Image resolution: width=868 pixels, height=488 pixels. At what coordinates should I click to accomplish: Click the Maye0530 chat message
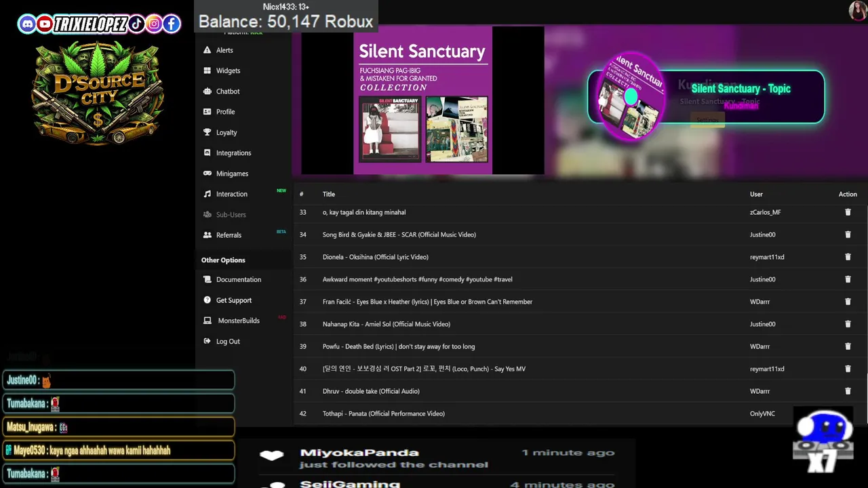[x=119, y=450]
